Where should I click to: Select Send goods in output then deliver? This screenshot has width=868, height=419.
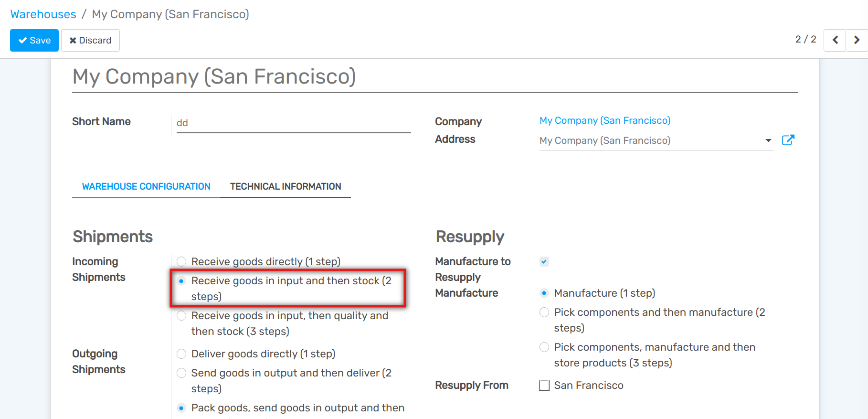coord(181,373)
